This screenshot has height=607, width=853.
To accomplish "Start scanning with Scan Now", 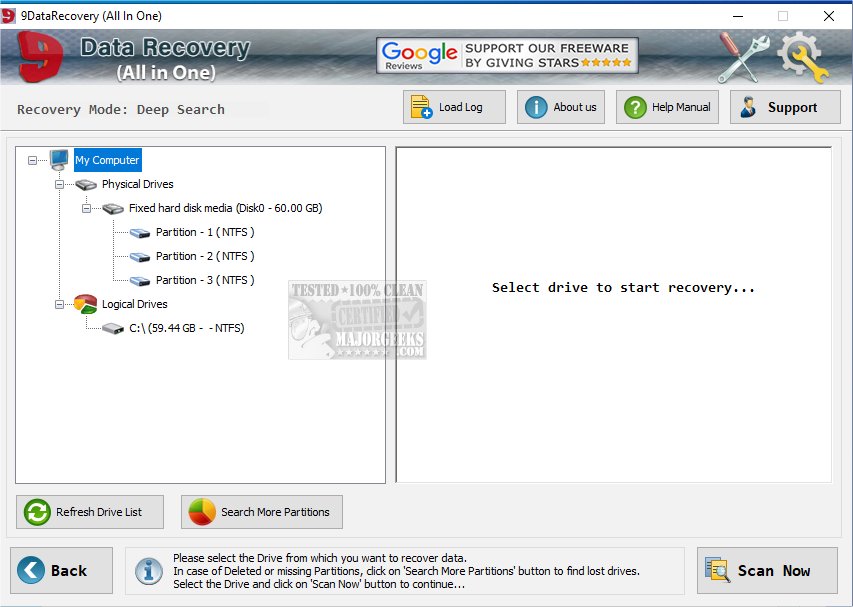I will click(767, 570).
